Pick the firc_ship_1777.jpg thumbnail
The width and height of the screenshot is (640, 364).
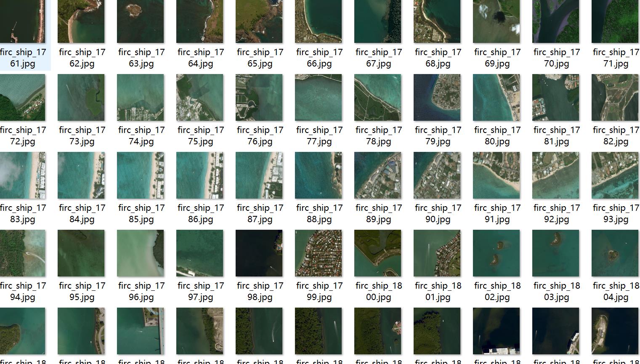(319, 98)
